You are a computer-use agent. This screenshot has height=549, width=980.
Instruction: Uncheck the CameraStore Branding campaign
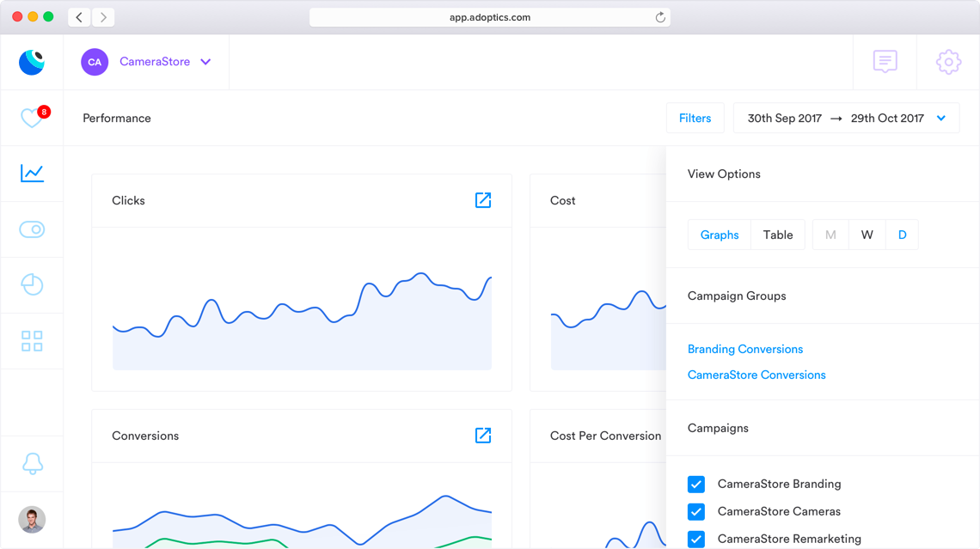point(696,484)
